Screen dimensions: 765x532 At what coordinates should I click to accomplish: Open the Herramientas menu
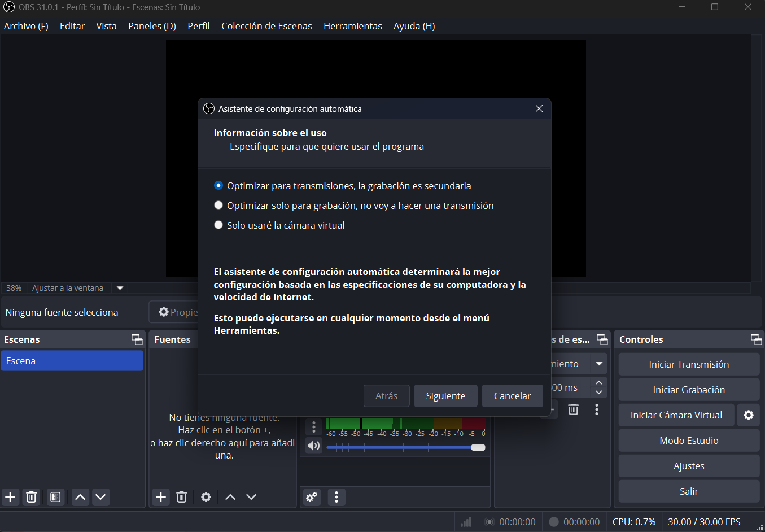tap(352, 26)
